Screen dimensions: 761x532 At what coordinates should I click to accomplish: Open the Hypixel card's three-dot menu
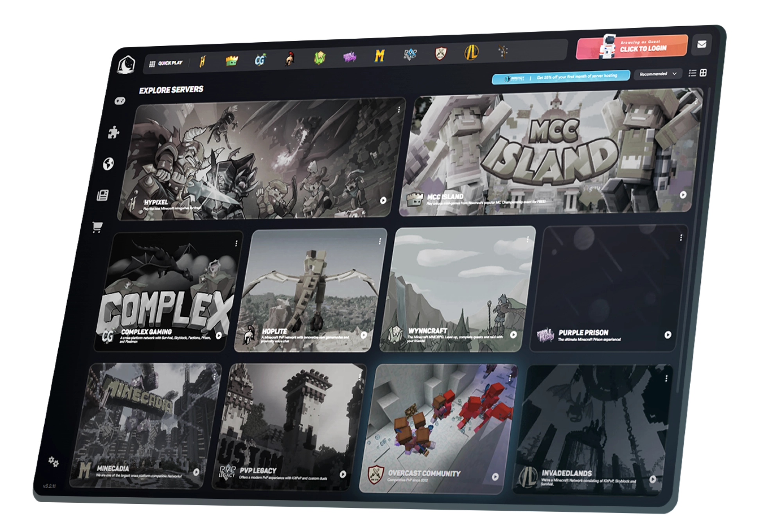399,110
